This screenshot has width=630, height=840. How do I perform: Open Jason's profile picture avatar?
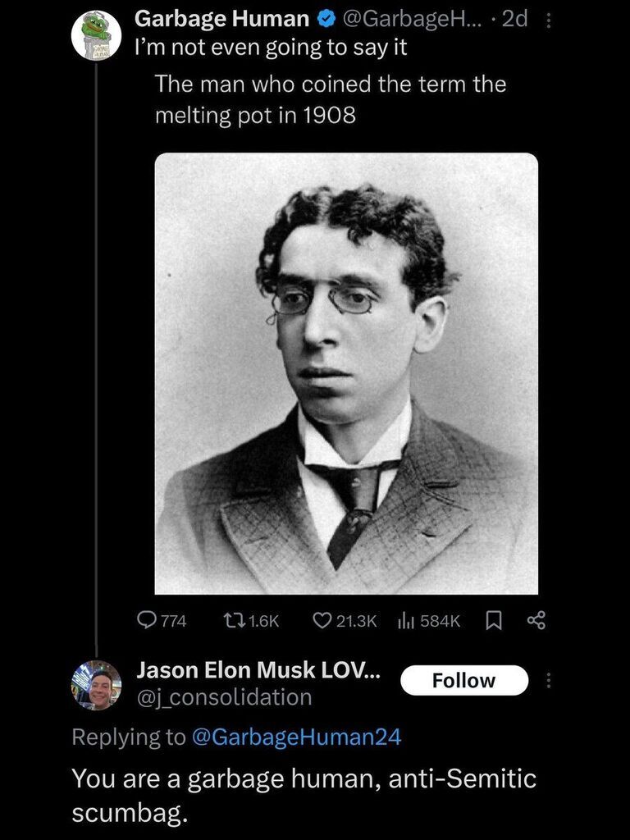click(97, 685)
